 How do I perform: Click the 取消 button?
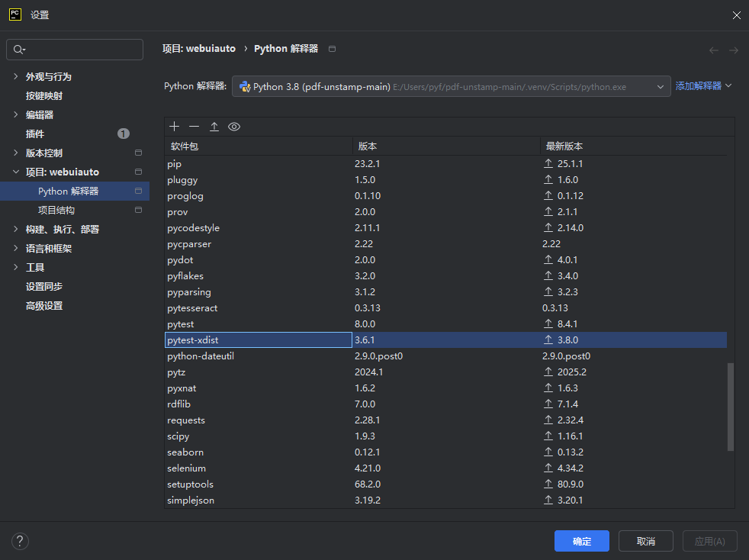(646, 541)
